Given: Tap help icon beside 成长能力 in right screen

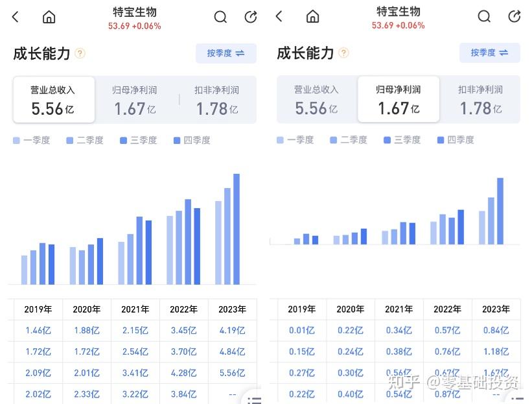Looking at the screenshot, I should [x=343, y=53].
